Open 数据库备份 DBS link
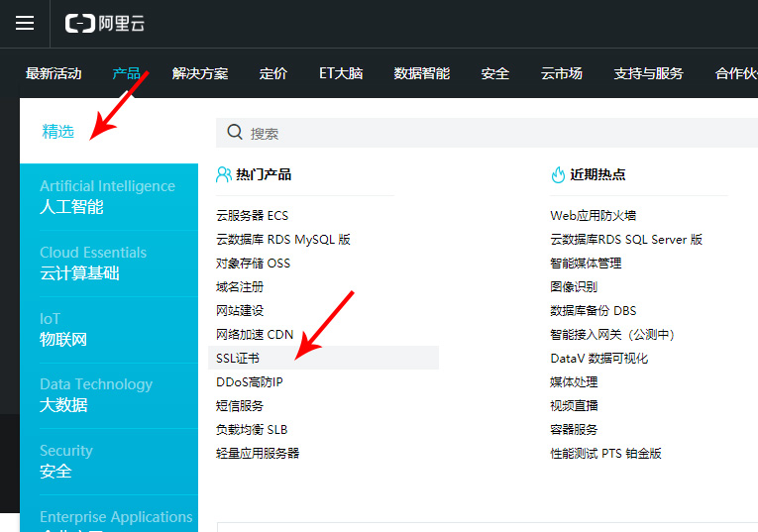758x532 pixels. point(594,311)
